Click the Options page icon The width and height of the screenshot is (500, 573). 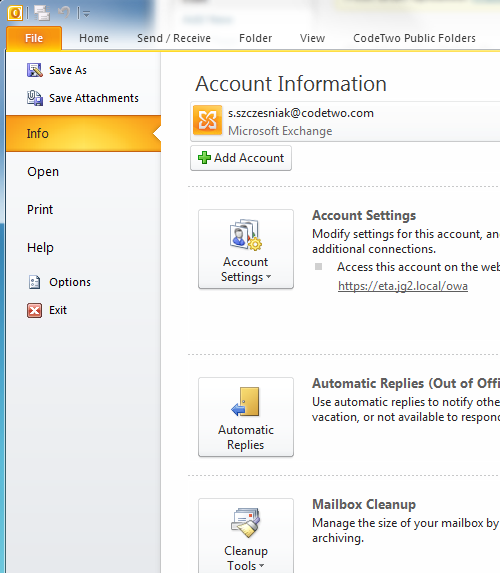[x=35, y=282]
